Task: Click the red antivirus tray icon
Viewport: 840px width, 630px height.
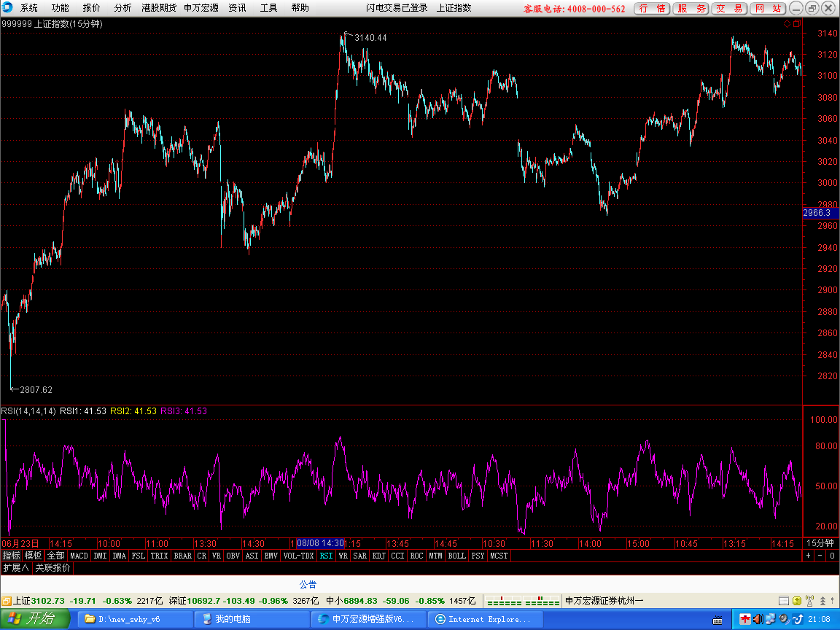Action: pos(744,619)
